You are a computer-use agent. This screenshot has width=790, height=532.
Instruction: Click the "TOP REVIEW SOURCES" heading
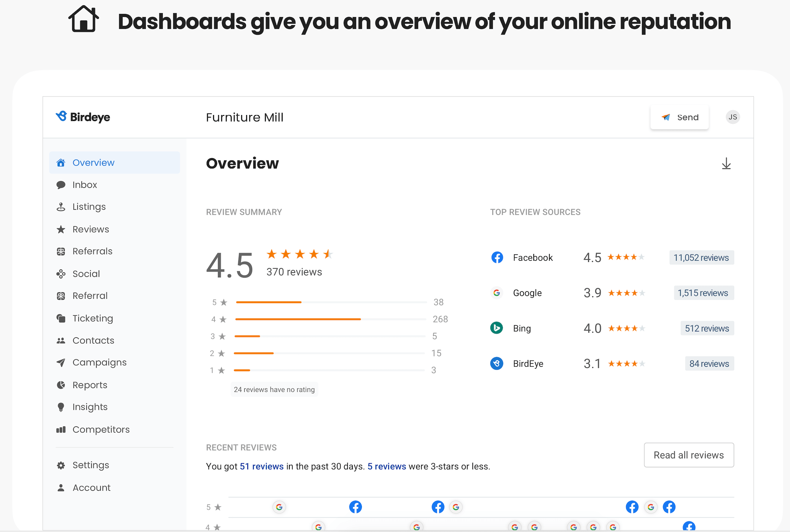pyautogui.click(x=535, y=212)
